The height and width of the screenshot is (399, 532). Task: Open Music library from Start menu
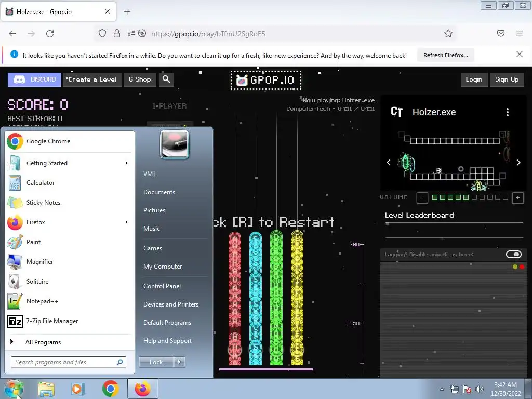[x=152, y=229]
